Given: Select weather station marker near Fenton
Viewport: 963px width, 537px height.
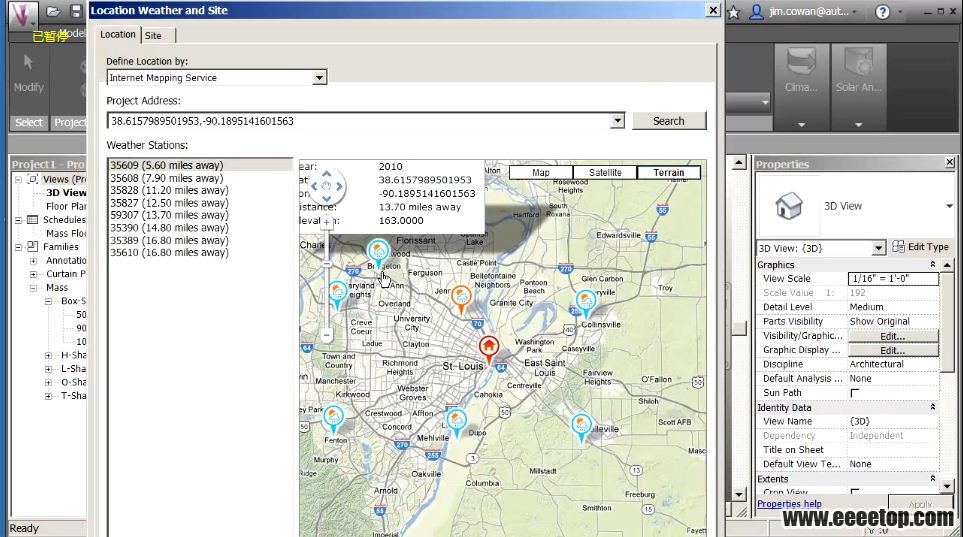Looking at the screenshot, I should tap(333, 420).
